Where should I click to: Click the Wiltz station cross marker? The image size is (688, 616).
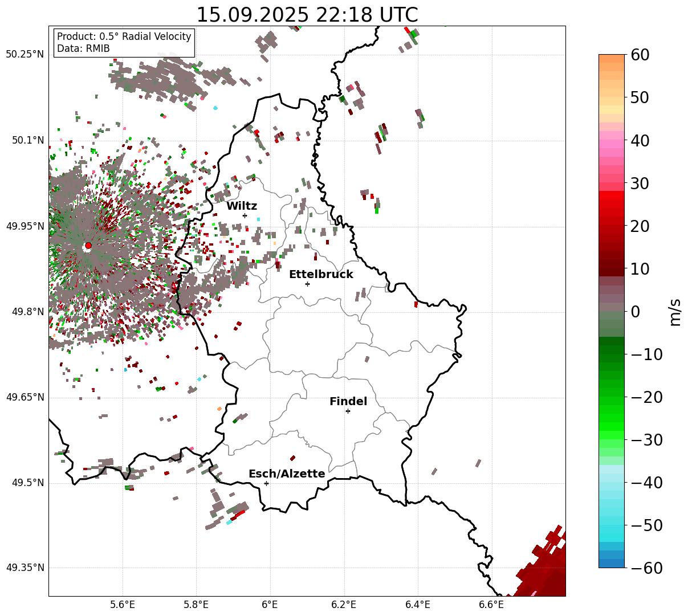point(245,215)
